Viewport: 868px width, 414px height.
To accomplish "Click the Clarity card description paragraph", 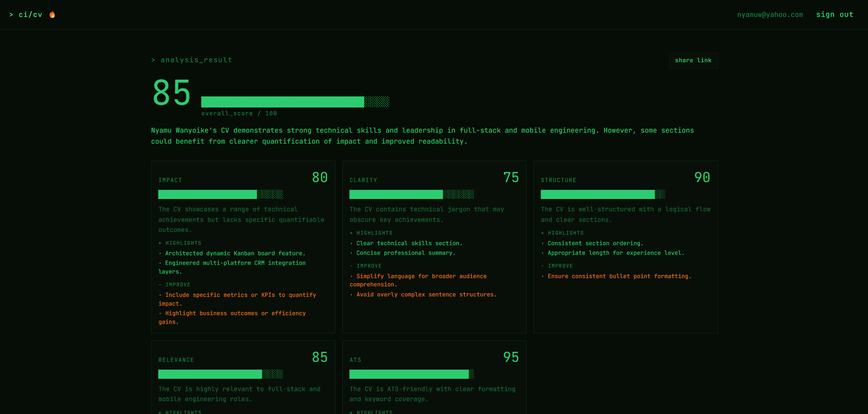I will click(426, 215).
